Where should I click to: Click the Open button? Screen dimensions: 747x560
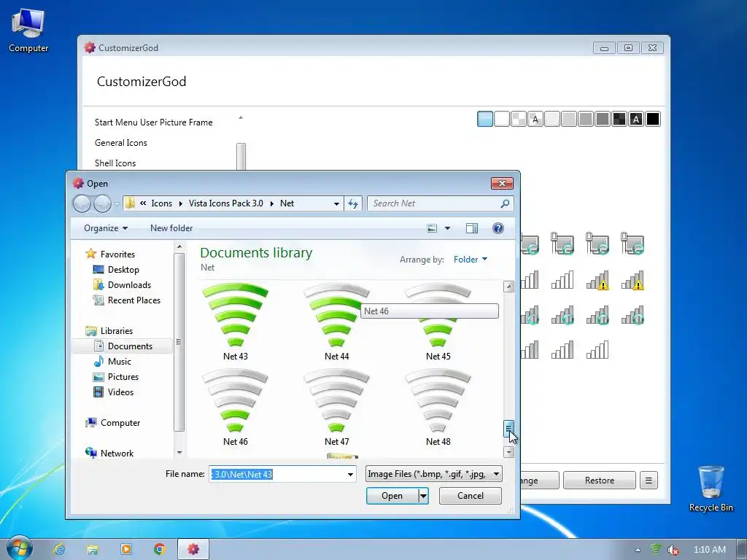[392, 496]
